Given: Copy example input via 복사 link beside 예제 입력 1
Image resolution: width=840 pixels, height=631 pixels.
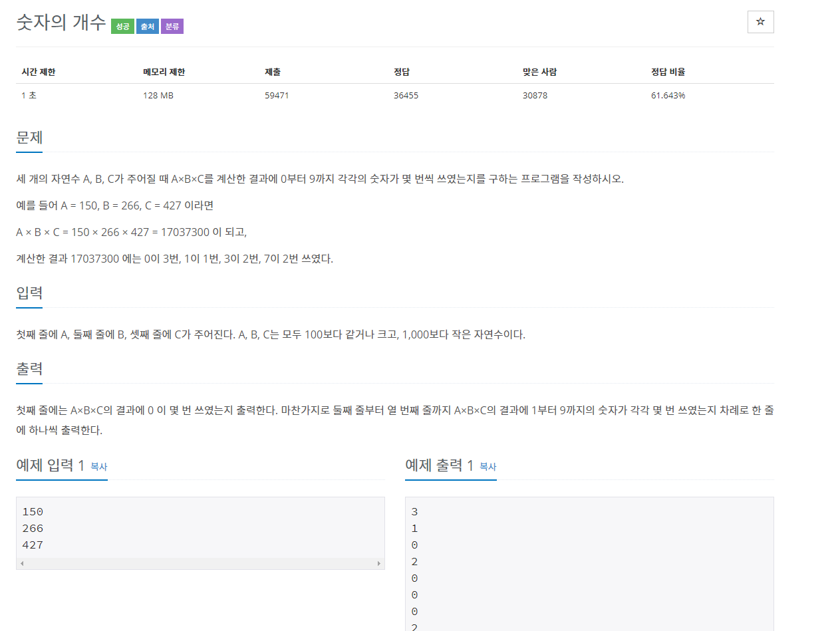Looking at the screenshot, I should coord(98,467).
